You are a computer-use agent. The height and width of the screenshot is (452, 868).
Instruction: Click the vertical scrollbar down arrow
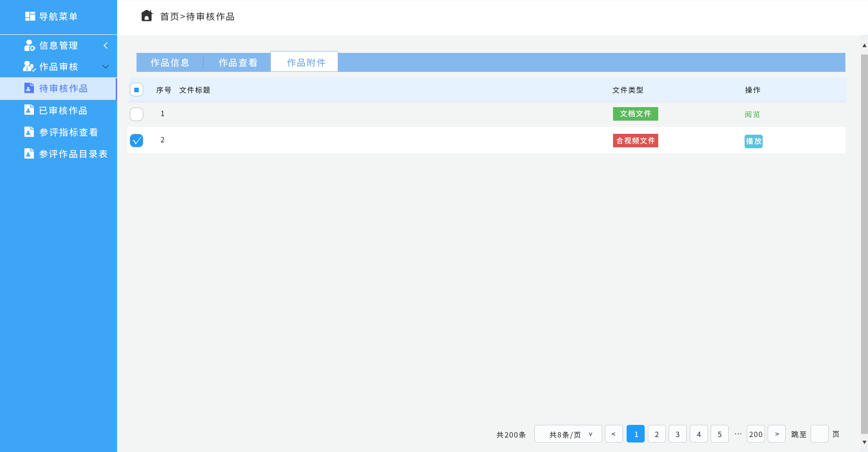point(864,443)
